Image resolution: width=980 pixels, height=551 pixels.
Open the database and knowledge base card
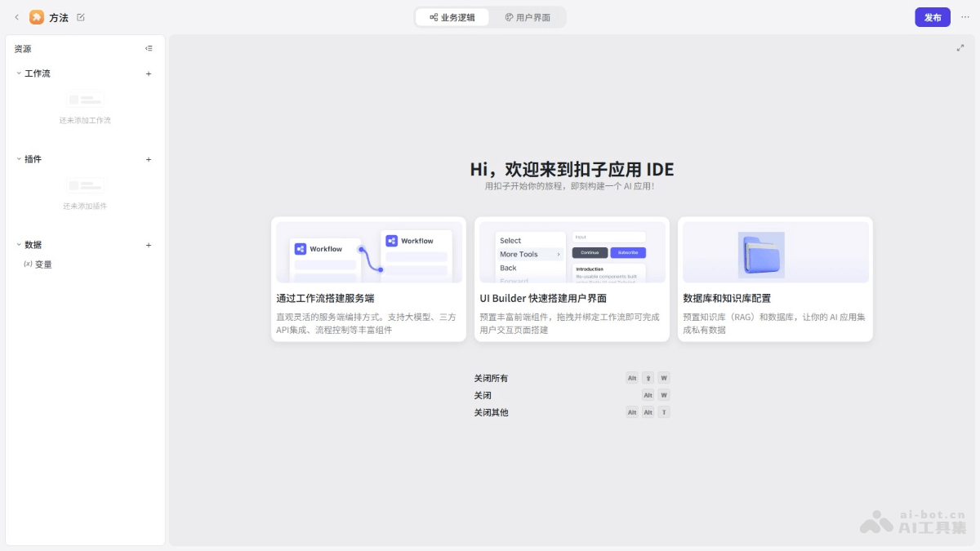(775, 279)
